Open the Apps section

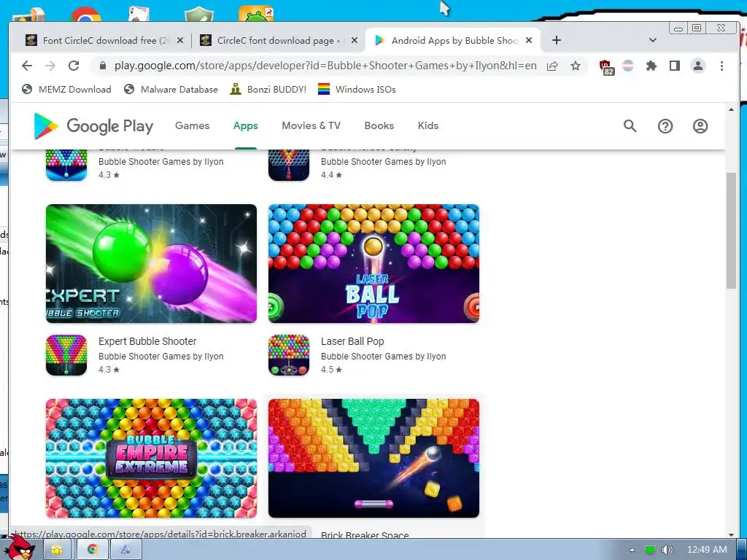pos(245,125)
